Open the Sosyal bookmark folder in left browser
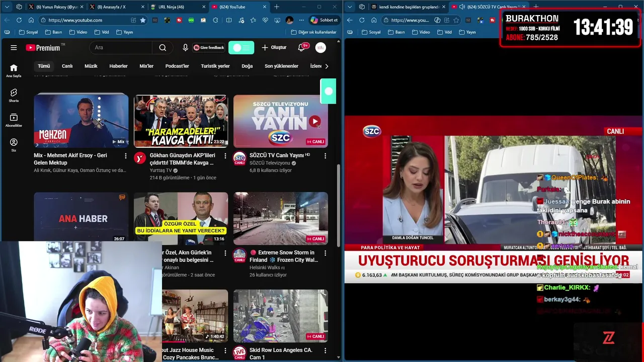Screen dimensions: 644x362 (28, 32)
